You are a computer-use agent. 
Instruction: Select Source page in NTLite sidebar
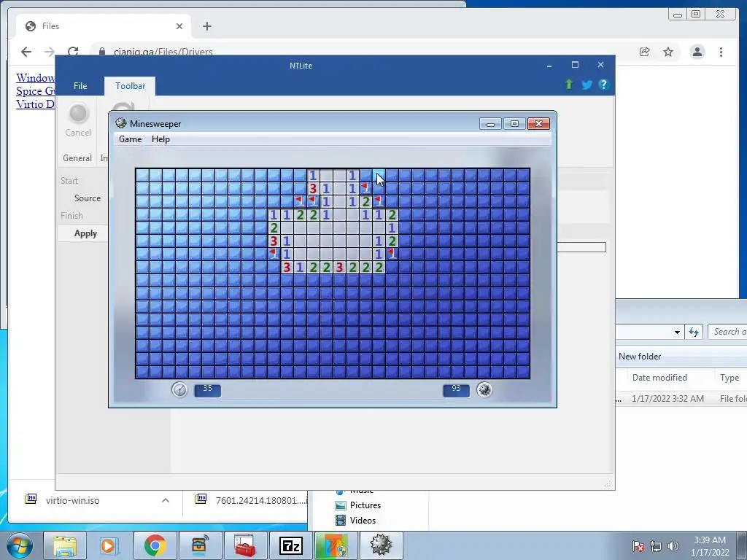point(88,198)
